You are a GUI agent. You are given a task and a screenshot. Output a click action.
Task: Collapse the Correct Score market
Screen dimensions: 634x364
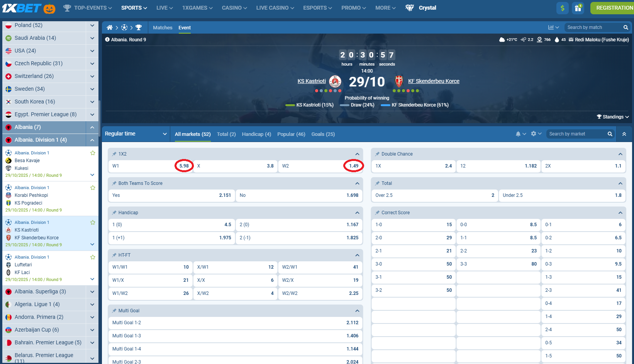620,212
